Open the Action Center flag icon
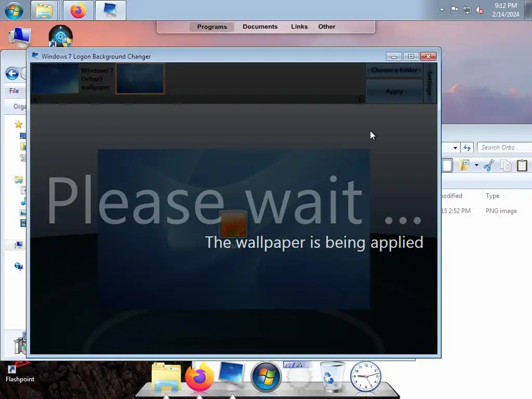532x399 pixels. 454,10
